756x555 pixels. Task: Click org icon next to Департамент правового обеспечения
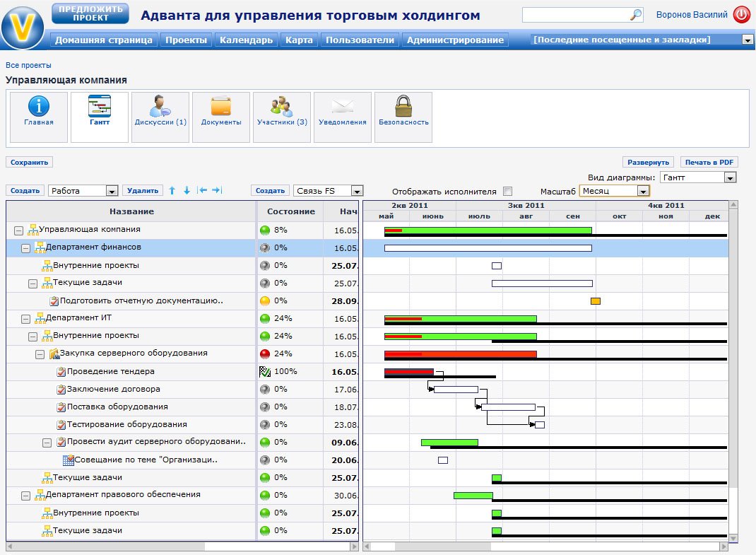(40, 495)
